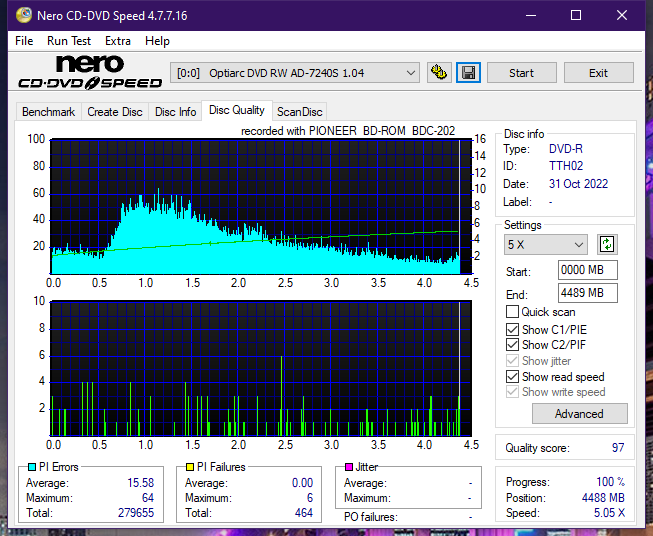This screenshot has height=536, width=653.
Task: Switch to the Disc Info tab
Action: tap(175, 112)
